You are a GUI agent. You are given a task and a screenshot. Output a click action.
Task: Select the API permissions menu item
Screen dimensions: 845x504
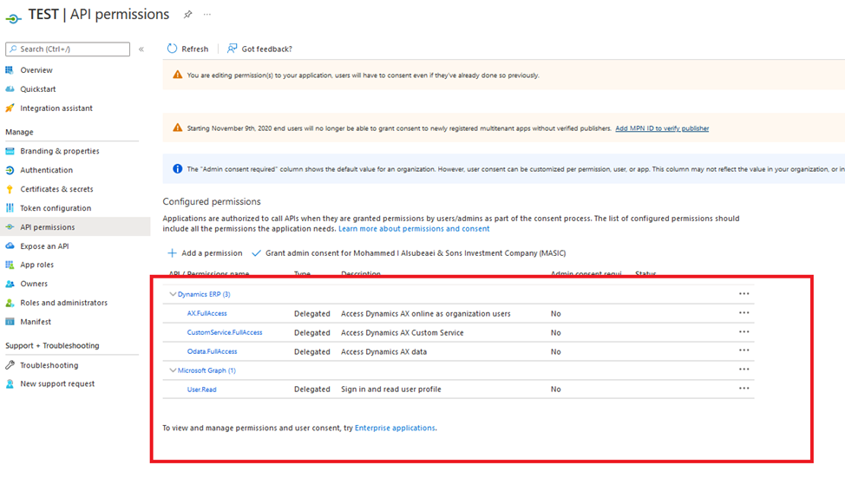tap(48, 227)
